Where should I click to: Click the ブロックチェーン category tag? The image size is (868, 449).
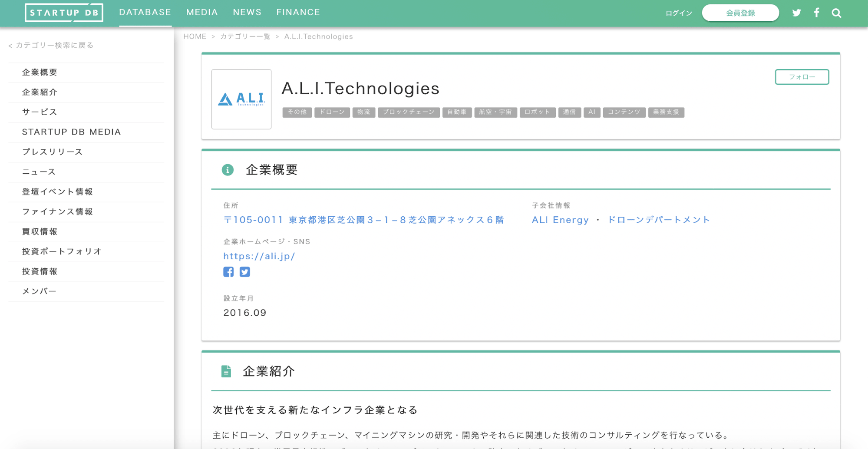point(409,112)
